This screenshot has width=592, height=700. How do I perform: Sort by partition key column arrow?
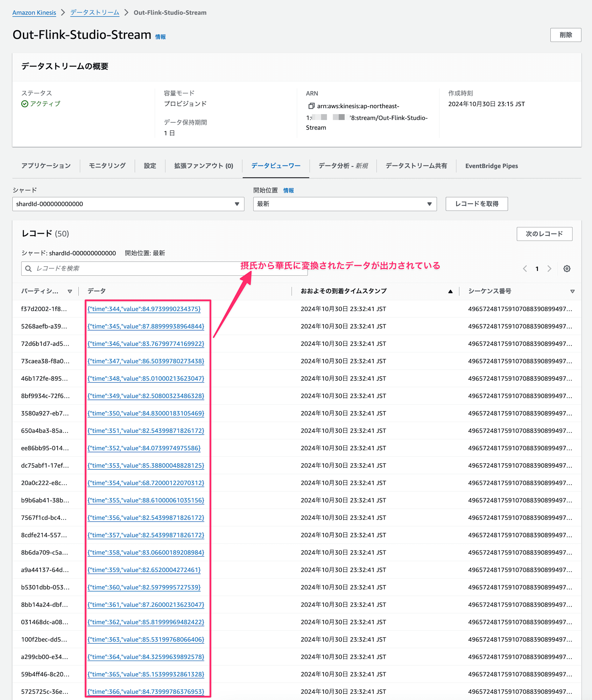[70, 291]
